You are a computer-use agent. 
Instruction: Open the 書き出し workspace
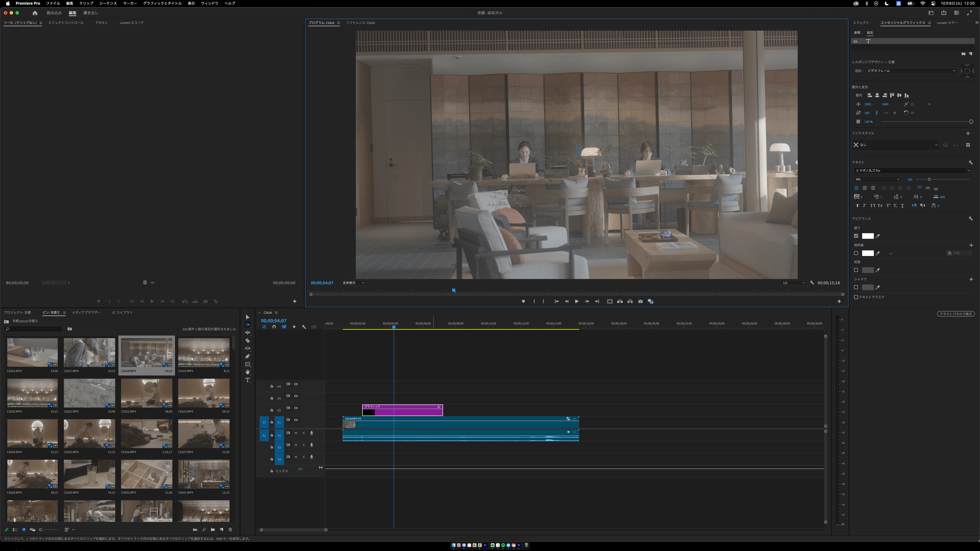[91, 13]
